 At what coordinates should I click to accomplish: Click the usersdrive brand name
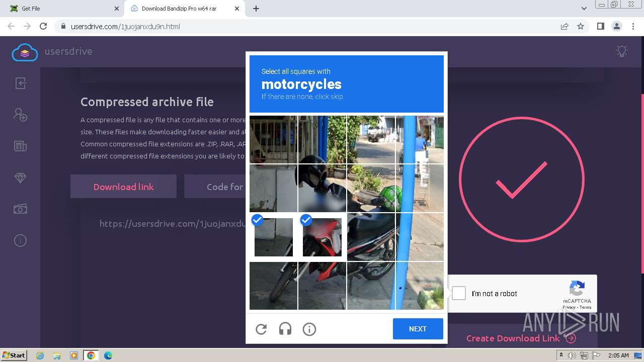click(68, 51)
